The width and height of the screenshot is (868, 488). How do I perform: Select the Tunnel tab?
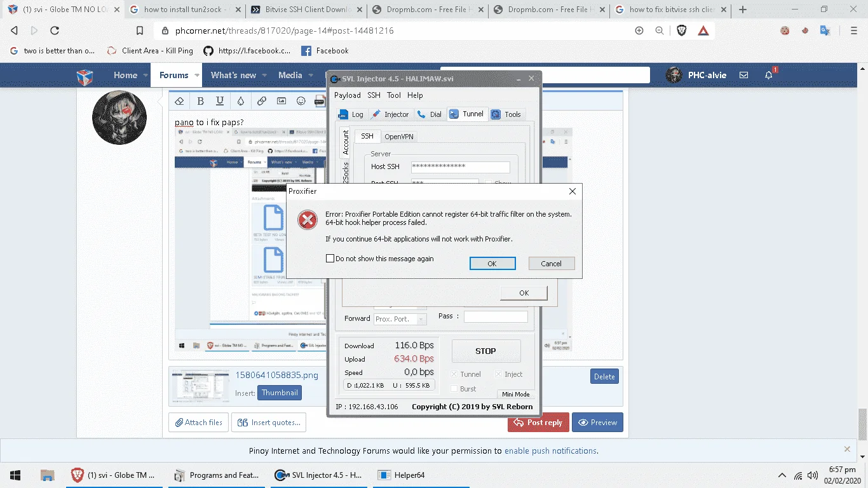(467, 114)
